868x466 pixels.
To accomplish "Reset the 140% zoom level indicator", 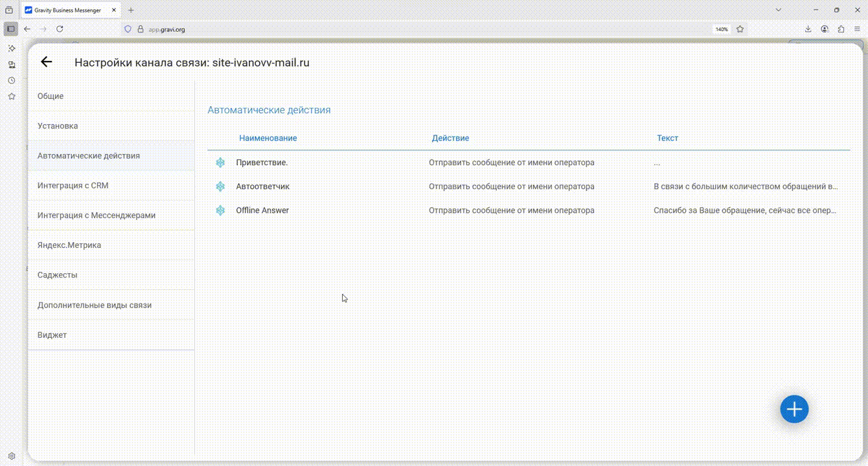I will click(721, 29).
